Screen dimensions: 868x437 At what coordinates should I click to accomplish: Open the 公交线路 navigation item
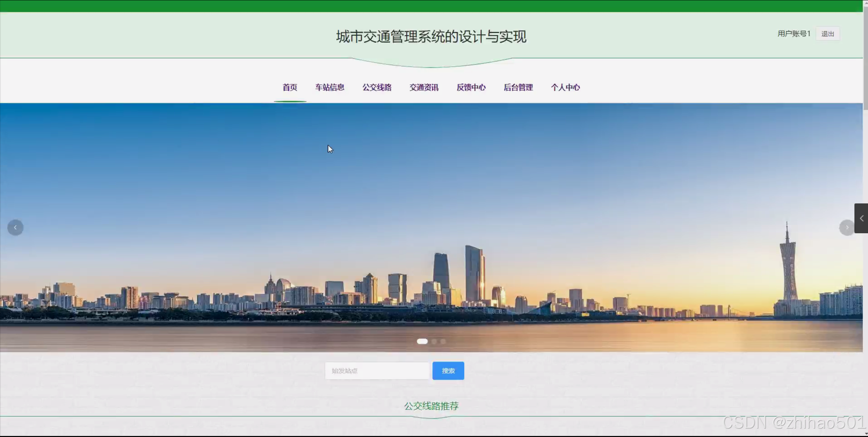[x=377, y=87]
